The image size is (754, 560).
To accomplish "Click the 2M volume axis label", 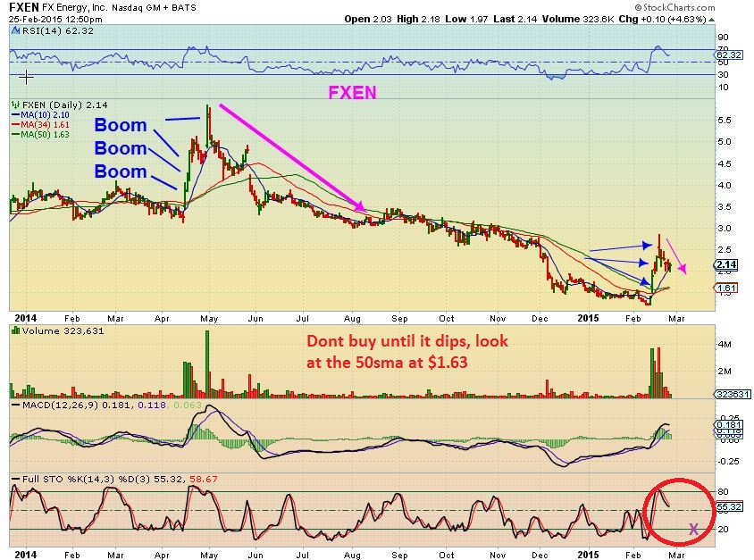I will pyautogui.click(x=725, y=371).
